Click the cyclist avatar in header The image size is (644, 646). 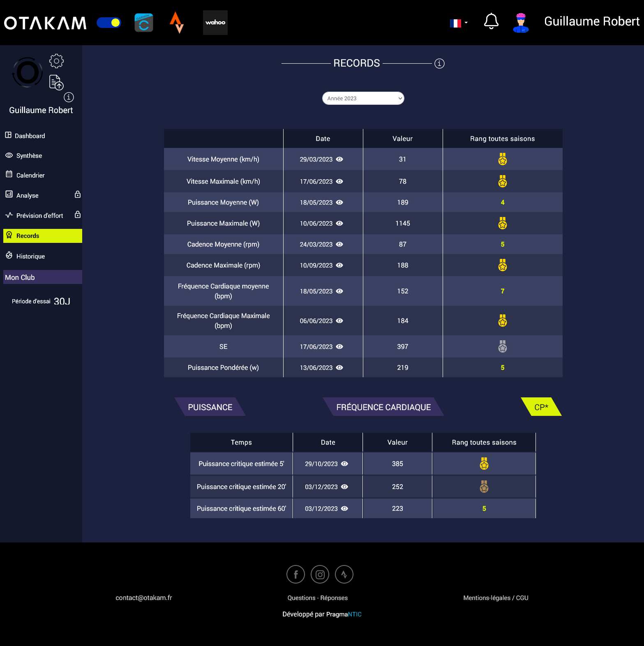coord(521,23)
